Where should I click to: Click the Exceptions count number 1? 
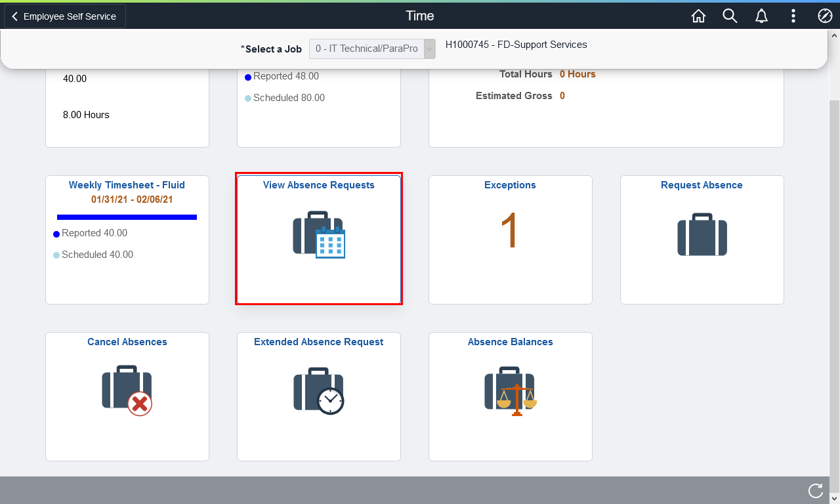510,230
